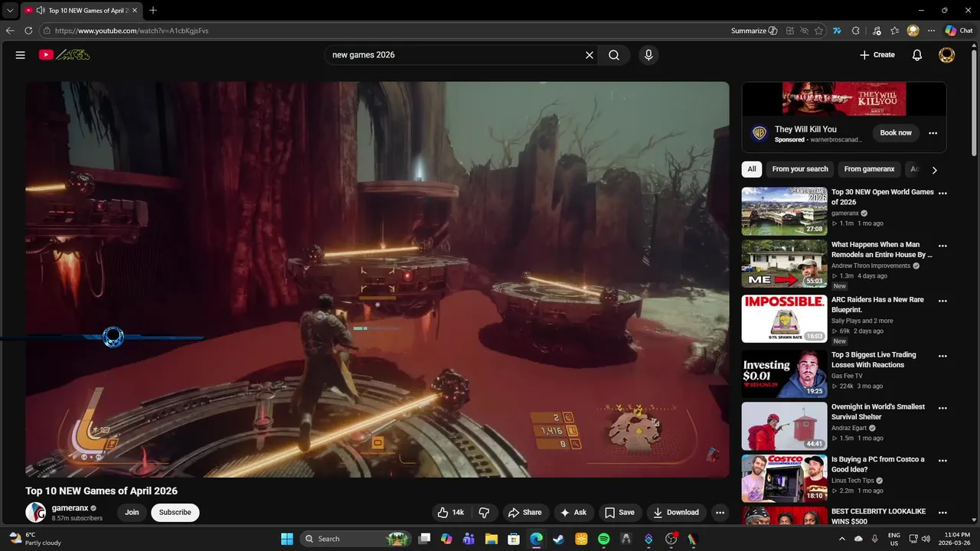The image size is (980, 551).
Task: Click the browser address bar URL
Action: [x=132, y=31]
